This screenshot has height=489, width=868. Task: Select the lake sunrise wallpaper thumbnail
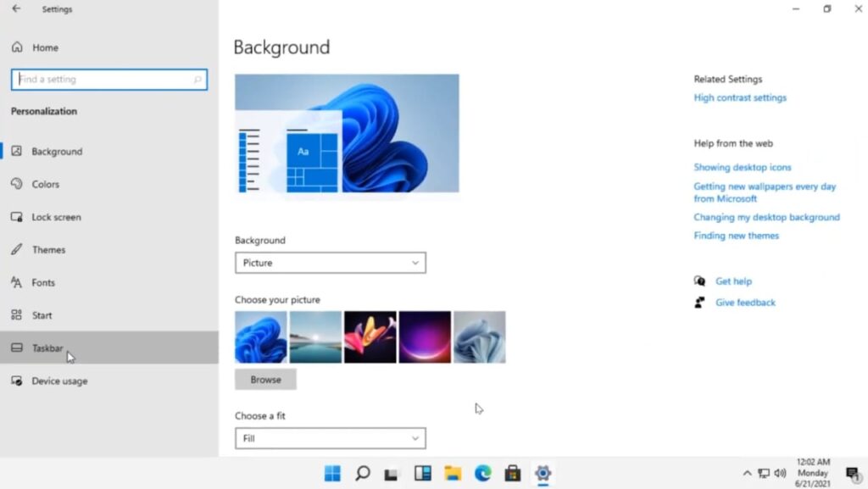click(x=315, y=337)
